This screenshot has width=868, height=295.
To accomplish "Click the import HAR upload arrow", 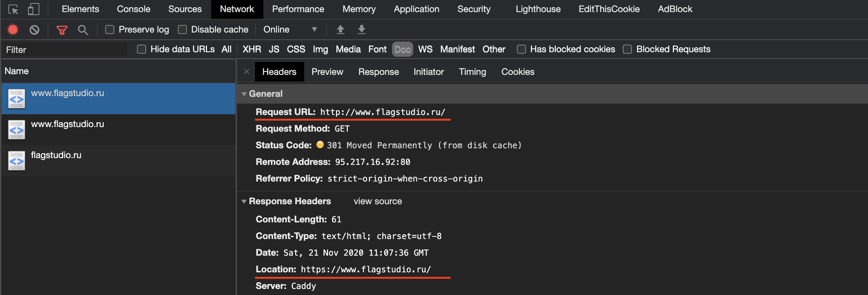I will pyautogui.click(x=341, y=29).
